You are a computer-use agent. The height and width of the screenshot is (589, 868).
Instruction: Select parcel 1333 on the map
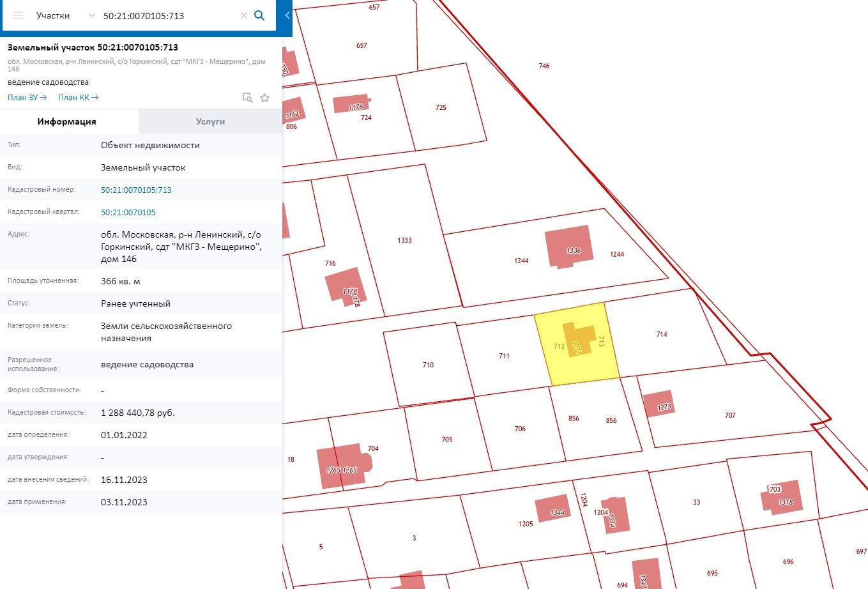pyautogui.click(x=404, y=240)
